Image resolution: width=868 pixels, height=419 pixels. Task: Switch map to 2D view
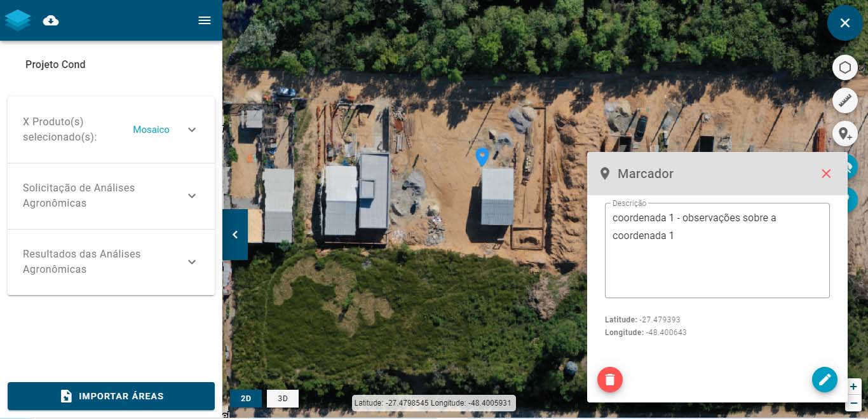point(245,399)
